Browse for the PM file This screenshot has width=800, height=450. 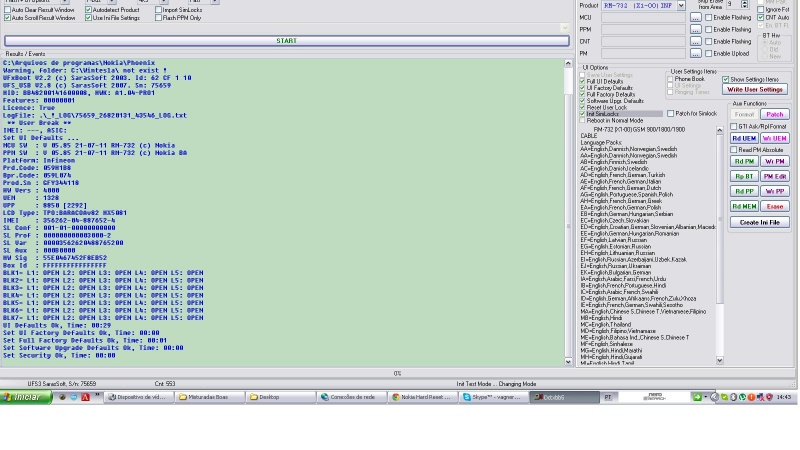[695, 53]
